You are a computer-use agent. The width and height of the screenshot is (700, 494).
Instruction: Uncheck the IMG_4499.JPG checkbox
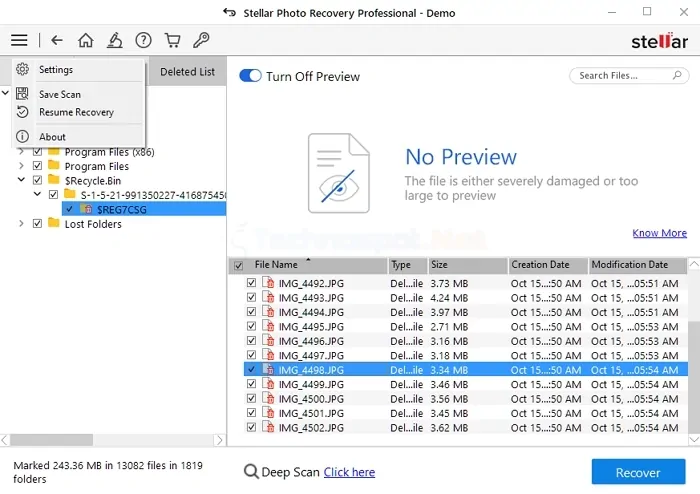[251, 384]
